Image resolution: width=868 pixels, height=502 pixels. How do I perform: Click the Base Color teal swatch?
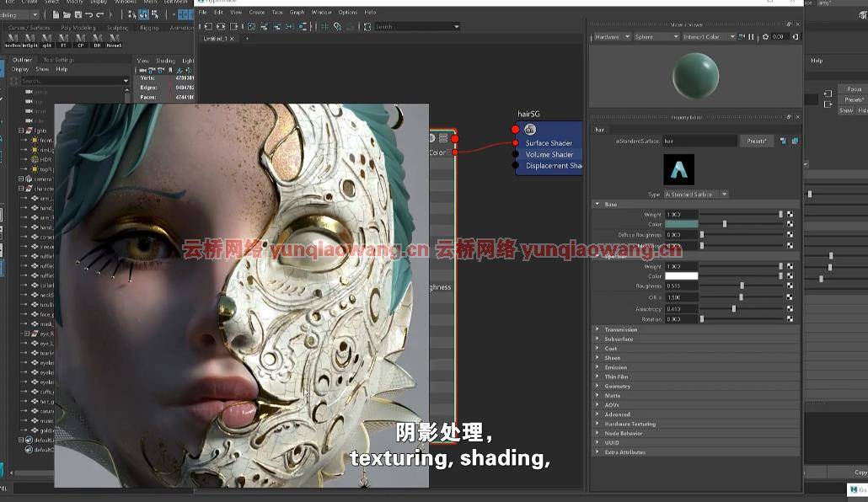pos(681,224)
